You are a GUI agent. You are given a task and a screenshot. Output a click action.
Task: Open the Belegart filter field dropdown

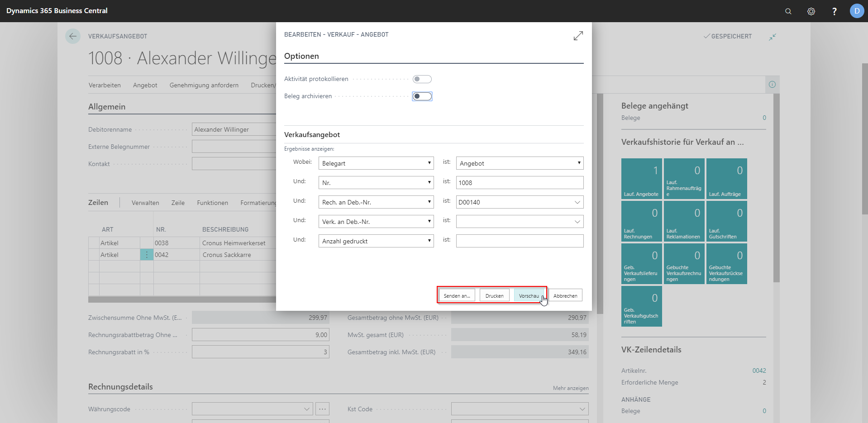pyautogui.click(x=376, y=163)
